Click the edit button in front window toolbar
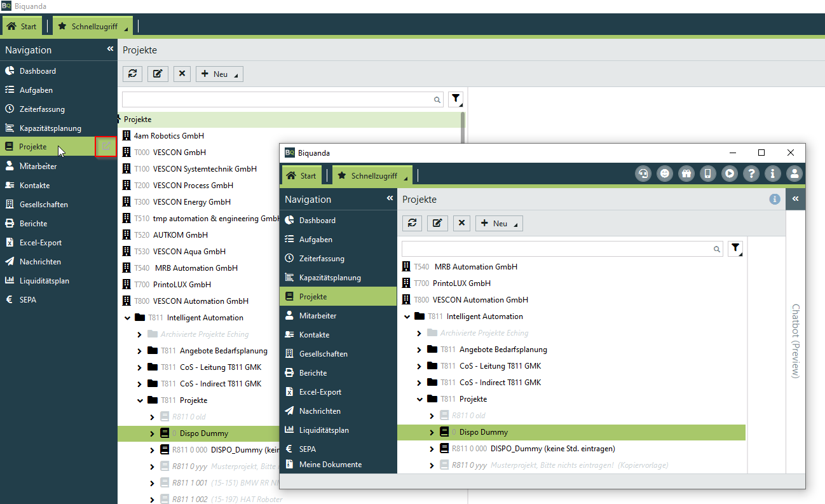This screenshot has height=504, width=825. (x=437, y=223)
